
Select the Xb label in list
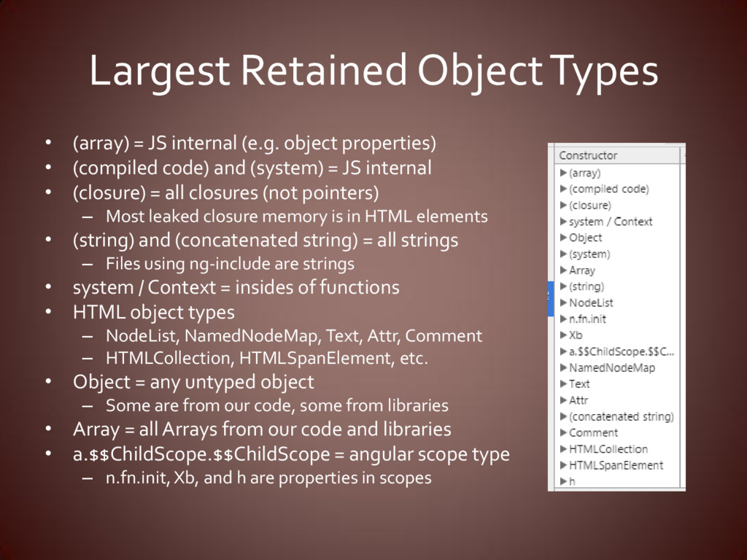pyautogui.click(x=576, y=335)
